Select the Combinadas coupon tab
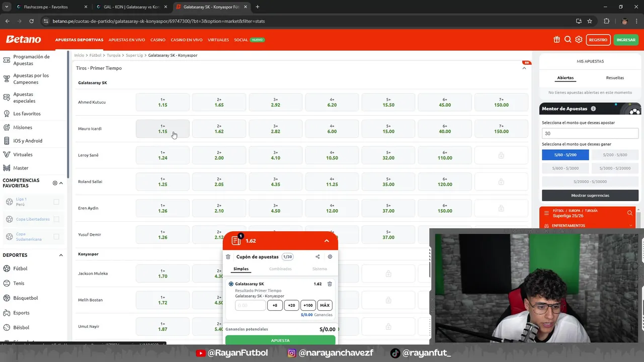This screenshot has height=362, width=644. click(x=280, y=269)
